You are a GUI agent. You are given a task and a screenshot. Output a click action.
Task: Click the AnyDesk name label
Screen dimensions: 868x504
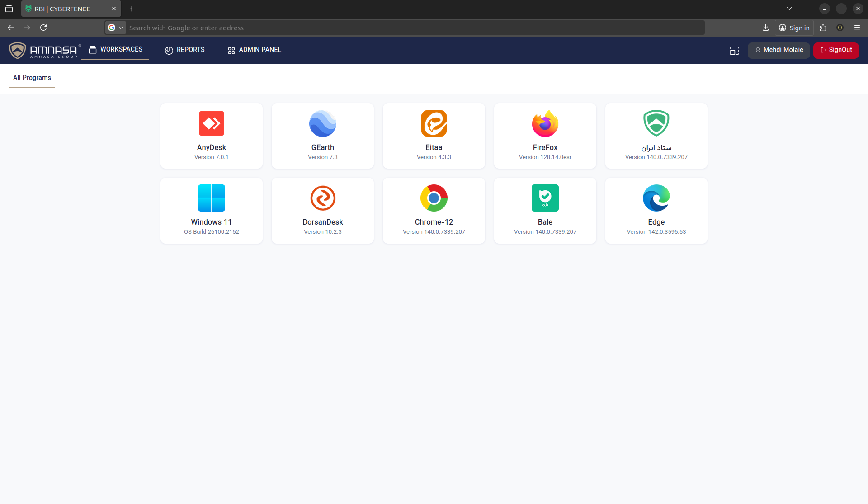click(212, 147)
